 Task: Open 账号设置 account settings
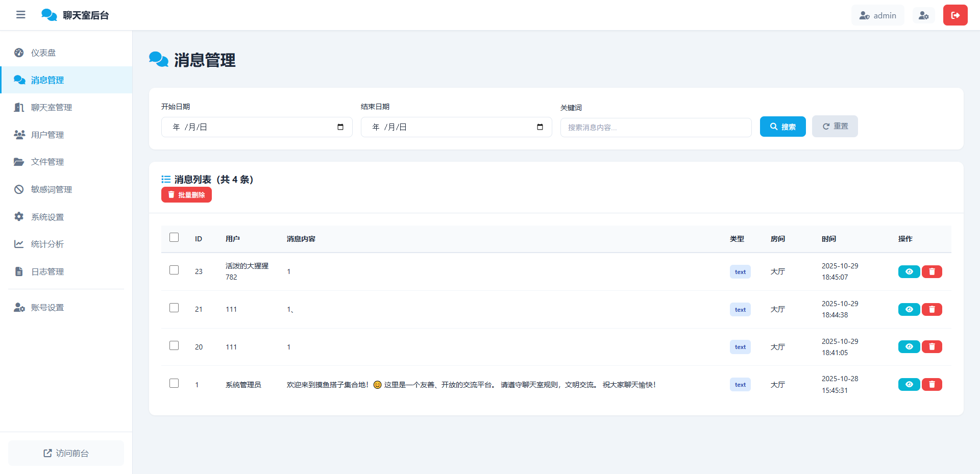coord(46,307)
